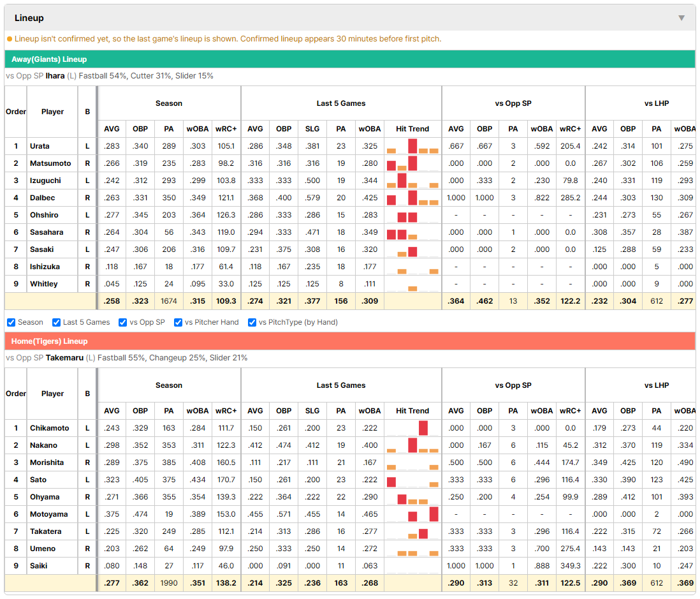The height and width of the screenshot is (599, 700).
Task: Disable the vs Opp SP checkbox
Action: pyautogui.click(x=123, y=323)
